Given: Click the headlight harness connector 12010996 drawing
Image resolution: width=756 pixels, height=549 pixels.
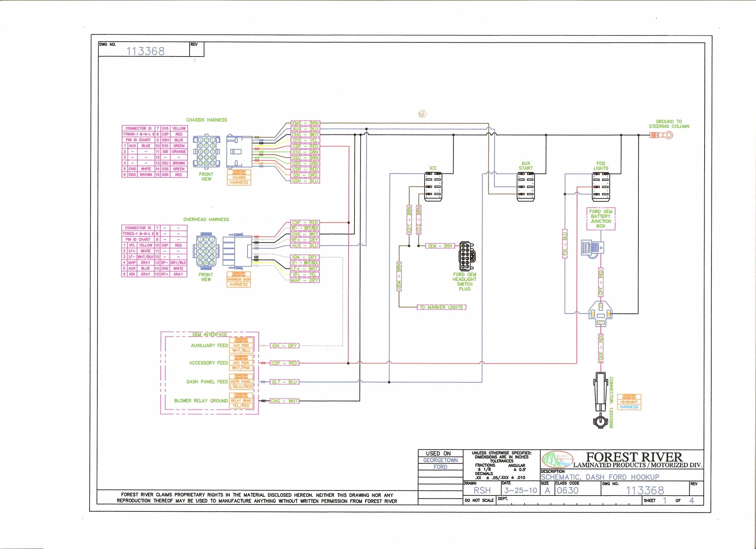Looking at the screenshot, I should 601,400.
